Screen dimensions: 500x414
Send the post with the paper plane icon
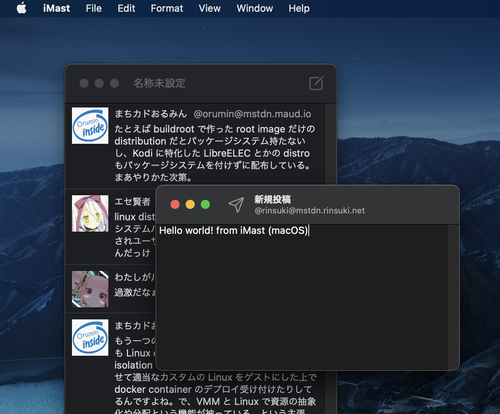pyautogui.click(x=236, y=205)
